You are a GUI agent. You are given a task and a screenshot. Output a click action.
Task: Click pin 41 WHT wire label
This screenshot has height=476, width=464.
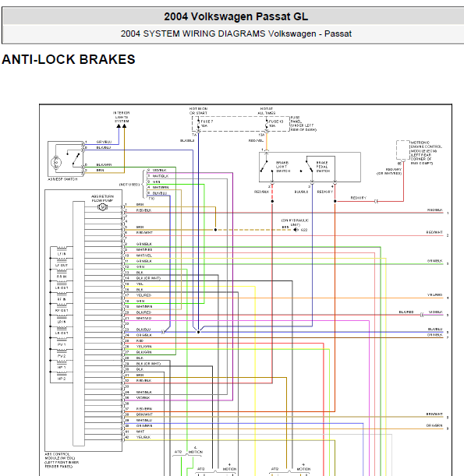(140, 432)
